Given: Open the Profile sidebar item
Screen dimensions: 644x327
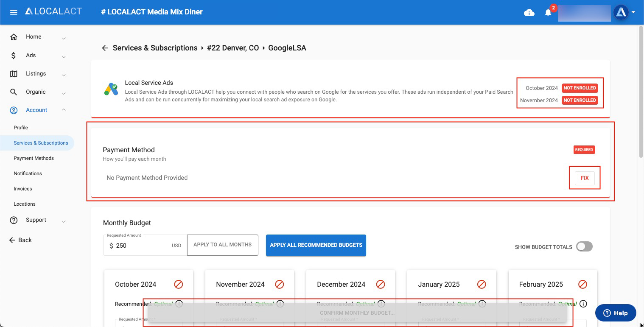Looking at the screenshot, I should pyautogui.click(x=21, y=128).
